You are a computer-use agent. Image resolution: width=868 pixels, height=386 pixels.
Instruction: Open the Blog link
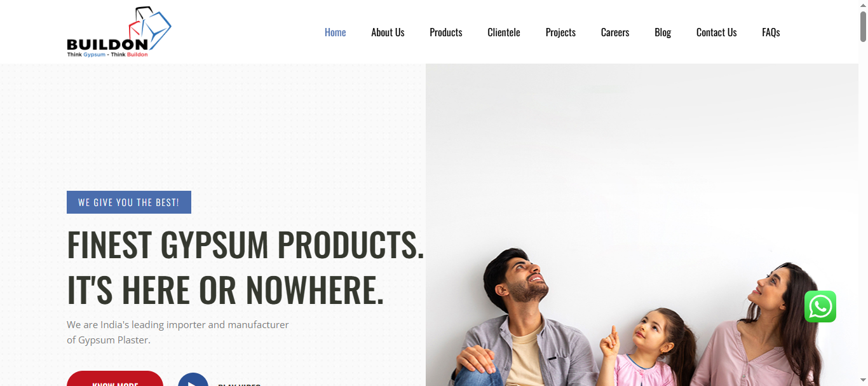coord(663,32)
